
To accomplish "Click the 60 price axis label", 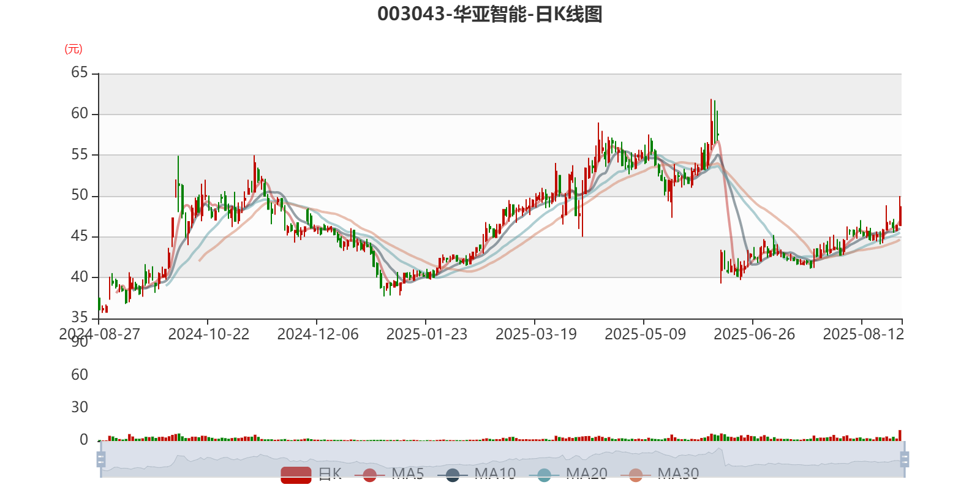I will (80, 114).
